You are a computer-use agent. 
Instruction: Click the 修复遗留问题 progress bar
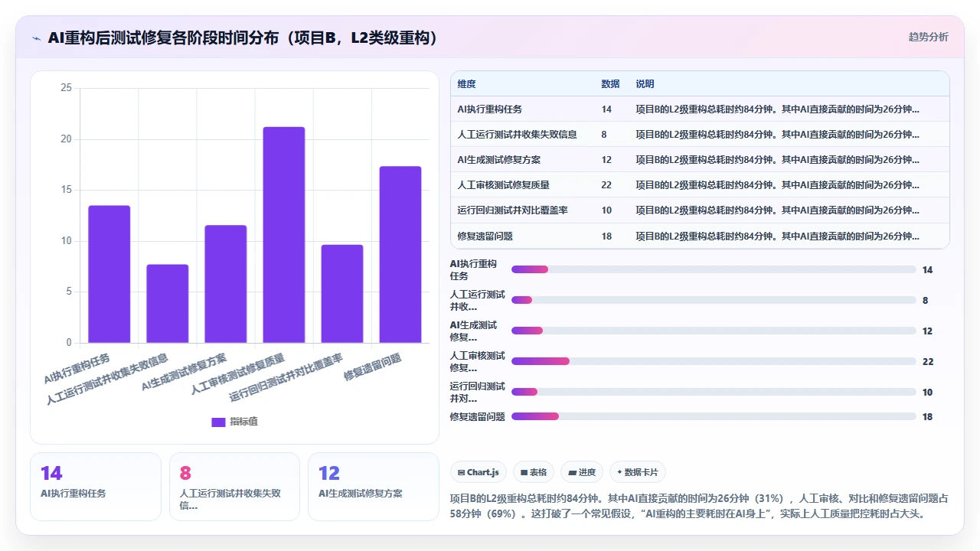(x=714, y=416)
